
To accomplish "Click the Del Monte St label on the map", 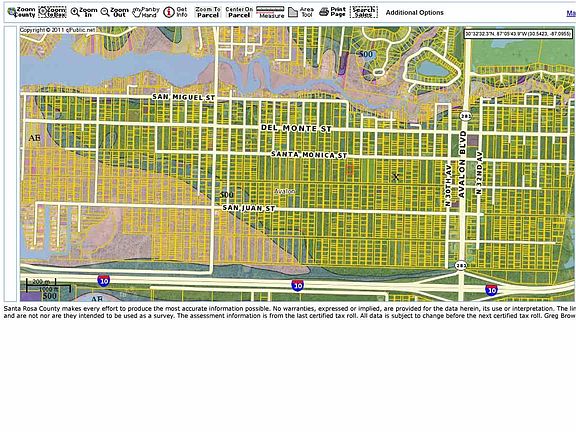I will coord(296,128).
